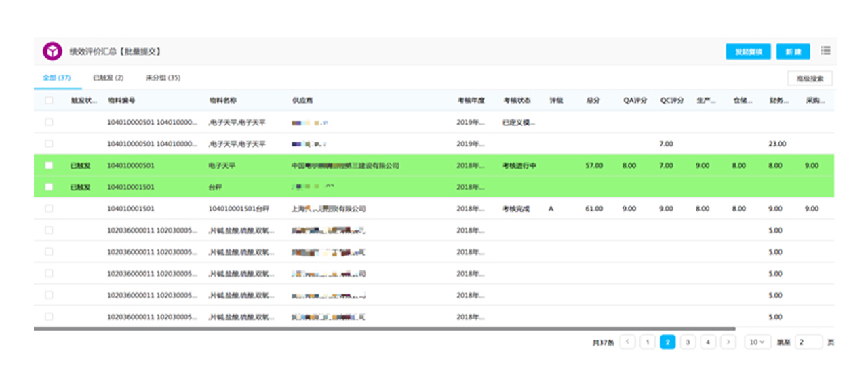Click the 财务... column header
868x383 pixels.
tap(779, 100)
